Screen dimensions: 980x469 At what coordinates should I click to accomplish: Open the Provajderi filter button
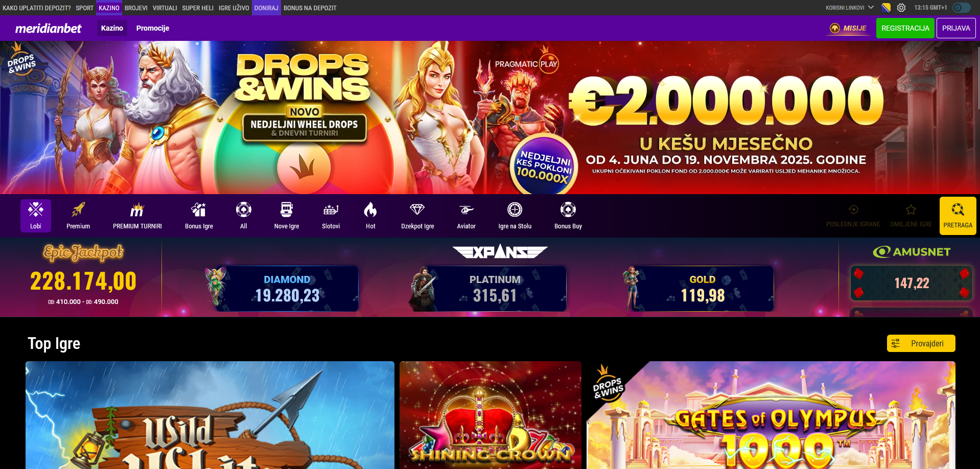pyautogui.click(x=921, y=343)
